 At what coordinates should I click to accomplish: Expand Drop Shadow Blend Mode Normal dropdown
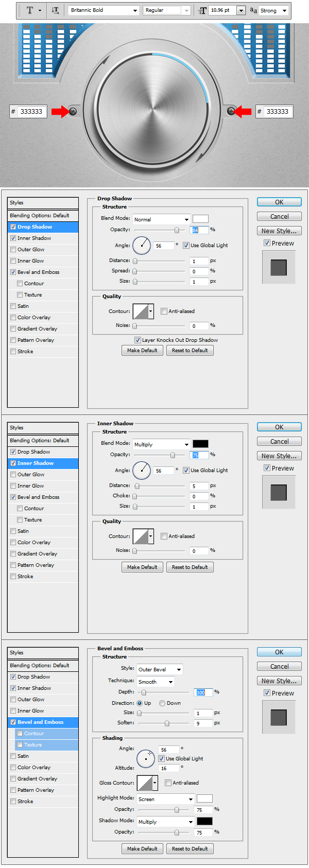click(161, 219)
